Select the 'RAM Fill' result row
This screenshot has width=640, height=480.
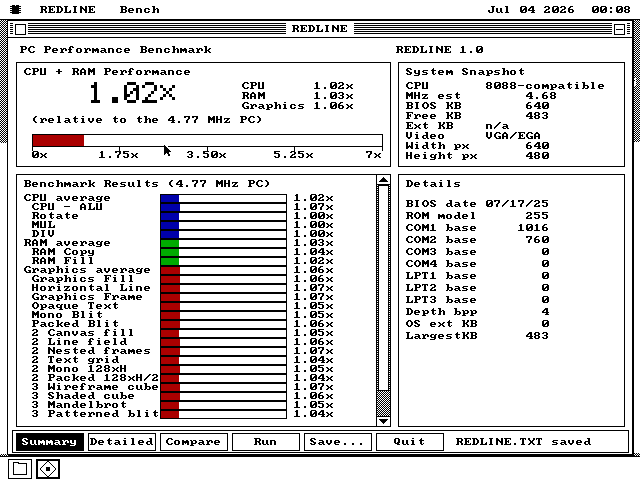click(x=178, y=261)
